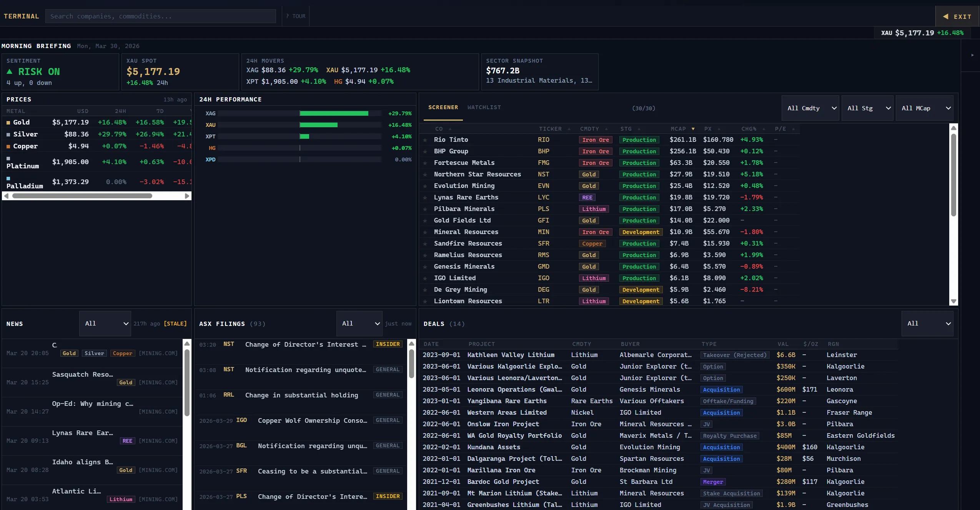The image size is (980, 510).
Task: Expand the Deals All filter dropdown
Action: (927, 324)
